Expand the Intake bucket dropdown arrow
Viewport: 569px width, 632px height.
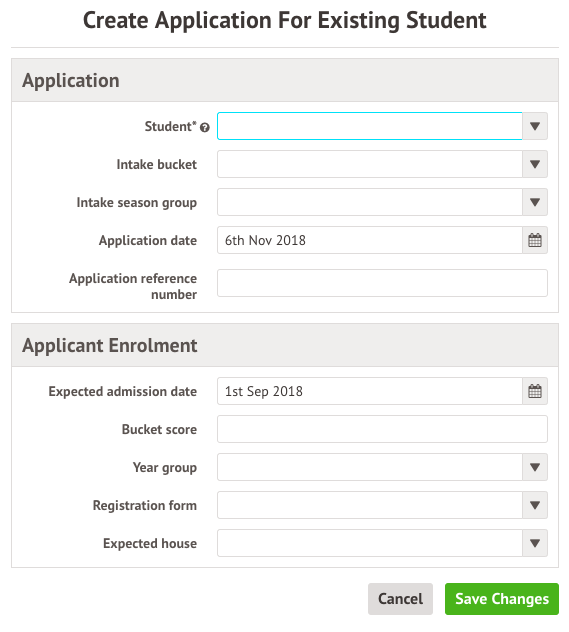535,164
